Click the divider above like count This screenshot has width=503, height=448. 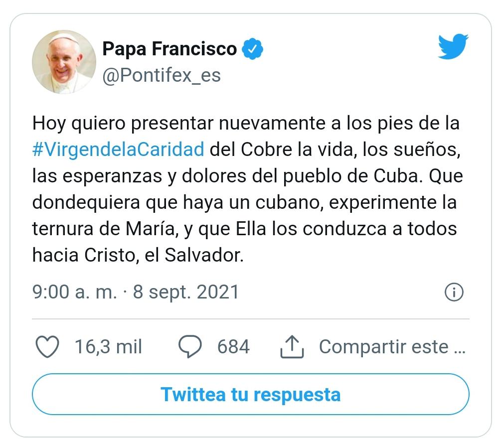coord(251,319)
